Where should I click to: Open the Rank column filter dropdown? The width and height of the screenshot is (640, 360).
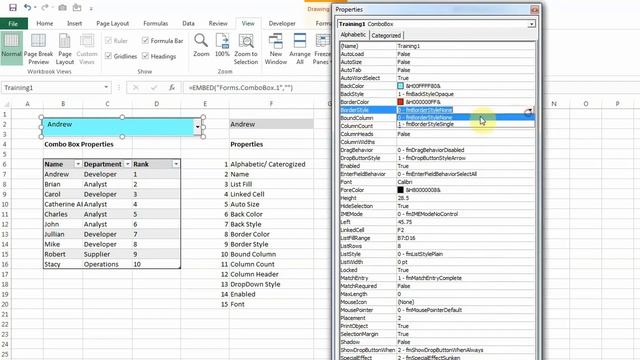[176, 164]
